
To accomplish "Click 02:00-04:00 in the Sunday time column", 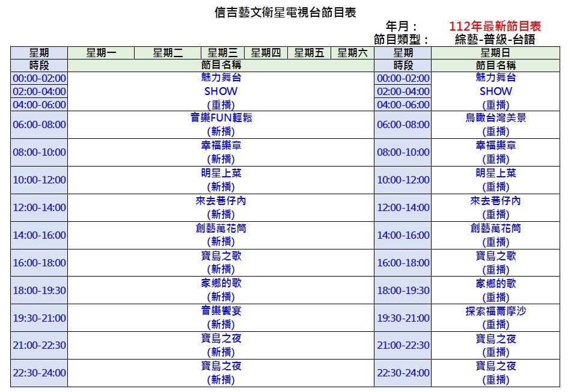I will click(403, 91).
